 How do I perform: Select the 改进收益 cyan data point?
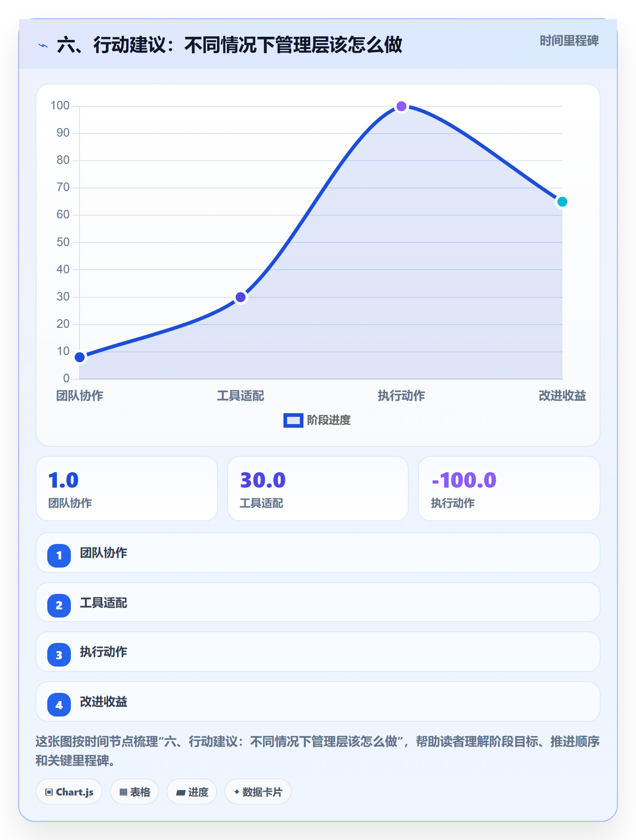pos(562,202)
